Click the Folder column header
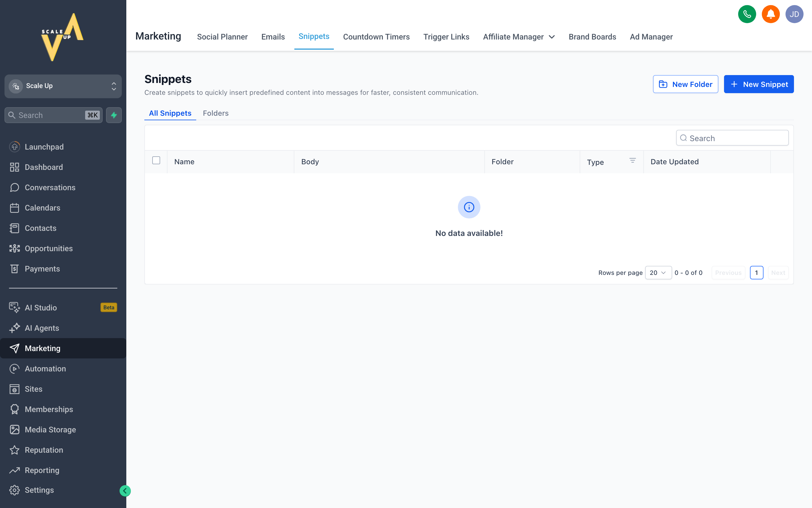The height and width of the screenshot is (508, 812). [x=532, y=162]
